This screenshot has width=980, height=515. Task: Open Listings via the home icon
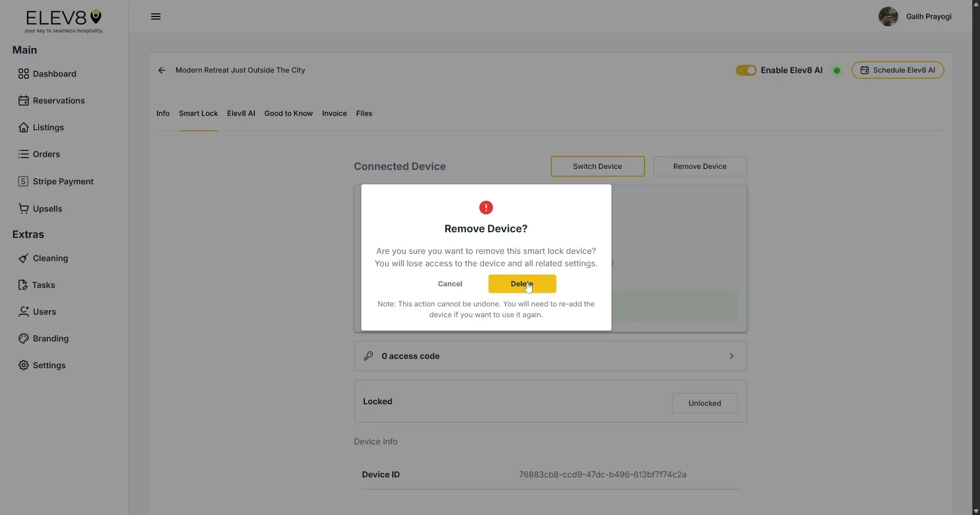24,127
